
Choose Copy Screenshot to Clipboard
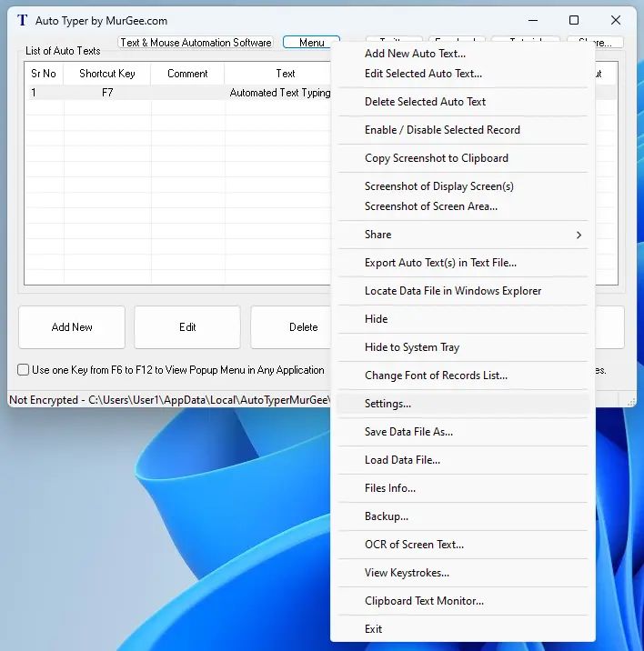click(x=463, y=158)
